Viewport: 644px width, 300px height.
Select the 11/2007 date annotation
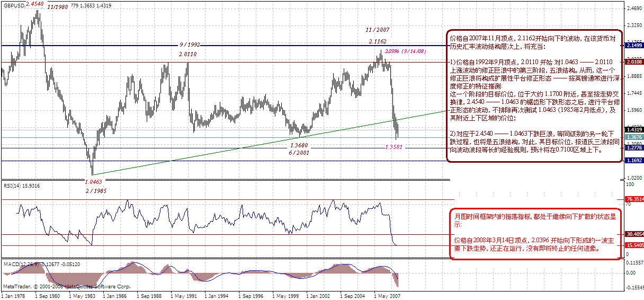[x=378, y=30]
